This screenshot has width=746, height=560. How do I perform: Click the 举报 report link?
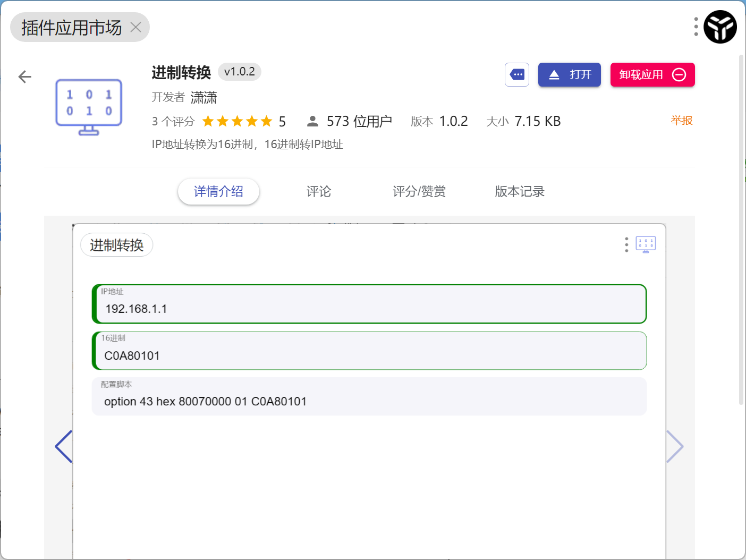(x=681, y=121)
